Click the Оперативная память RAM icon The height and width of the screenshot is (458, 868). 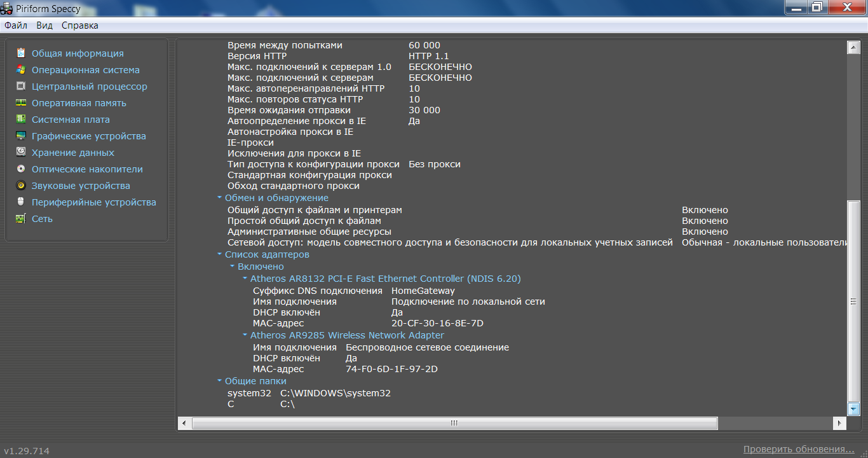pyautogui.click(x=21, y=103)
